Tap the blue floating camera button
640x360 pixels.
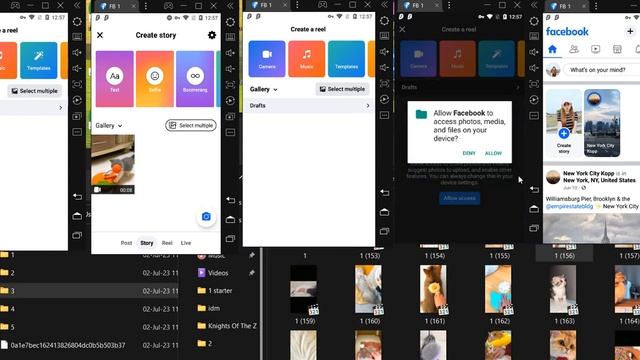tap(206, 216)
